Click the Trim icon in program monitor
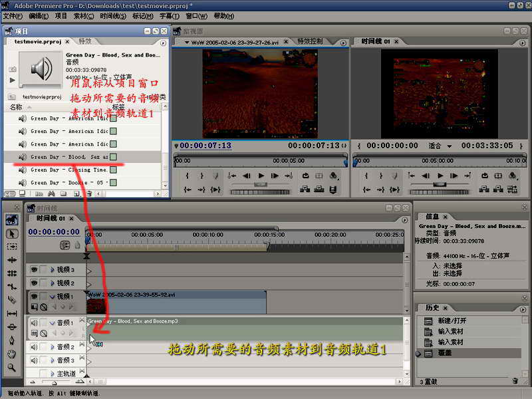Screen dimensions: 532x399 click(512, 190)
